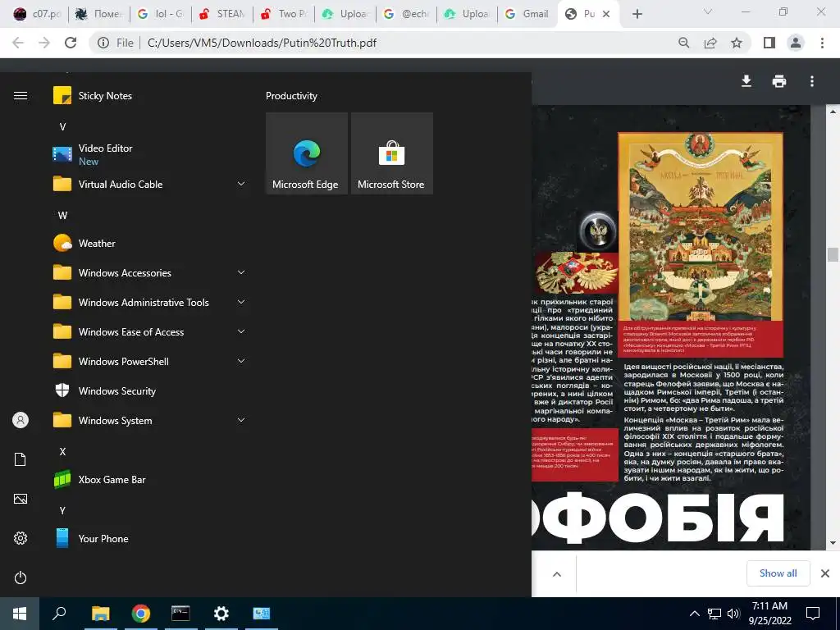
Task: Open Chrome profile avatar
Action: [796, 43]
